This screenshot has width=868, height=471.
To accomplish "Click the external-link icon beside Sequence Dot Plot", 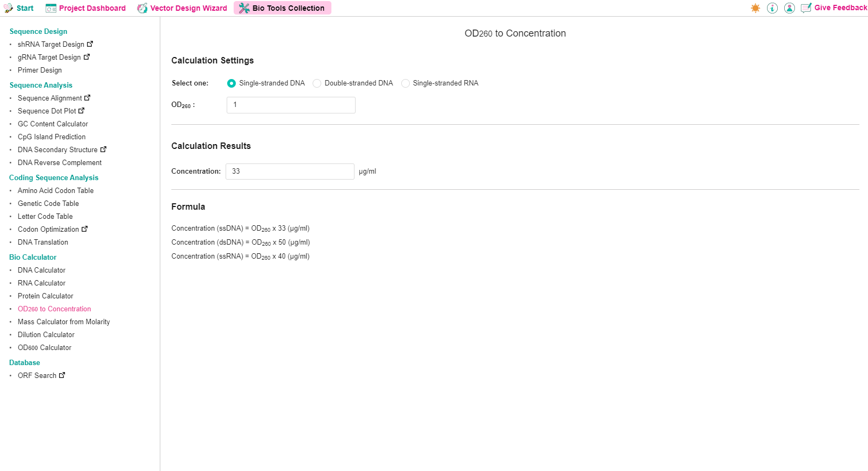I will point(82,111).
